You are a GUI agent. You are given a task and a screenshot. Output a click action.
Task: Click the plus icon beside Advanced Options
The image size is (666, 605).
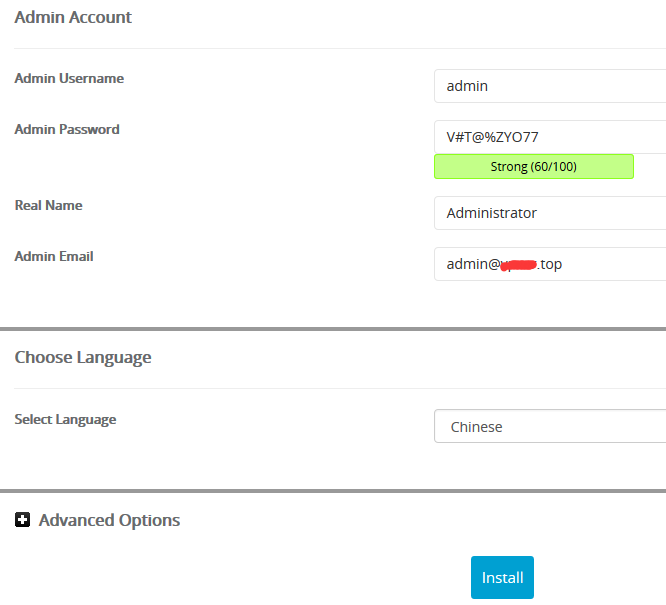(x=23, y=520)
